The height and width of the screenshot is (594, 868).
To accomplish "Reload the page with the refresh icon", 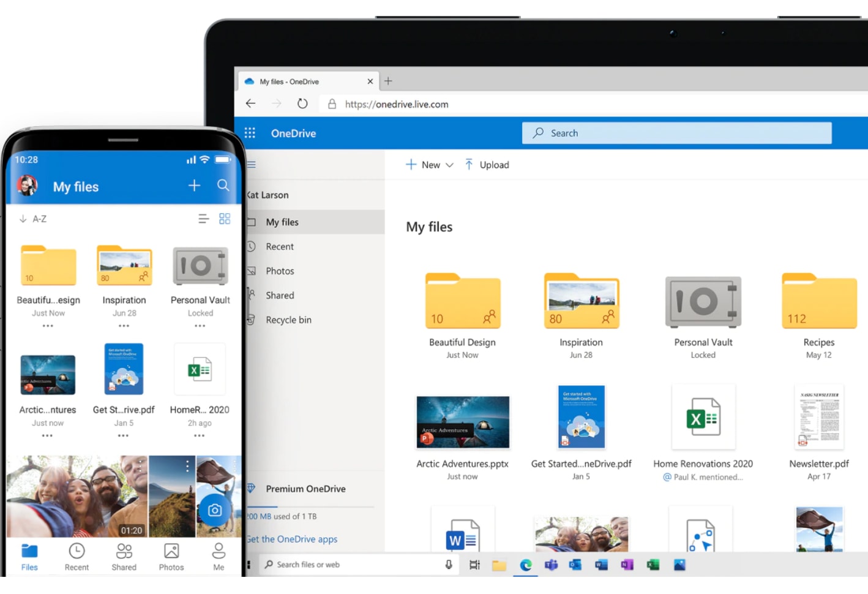I will click(x=302, y=103).
